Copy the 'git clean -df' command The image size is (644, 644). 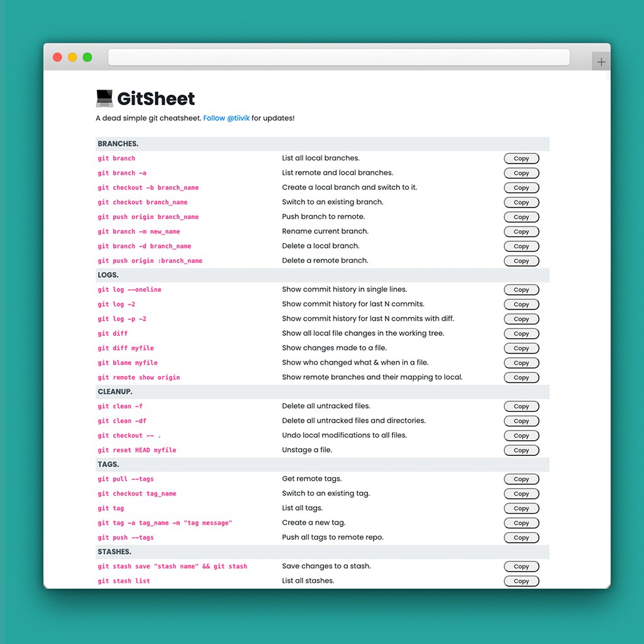coord(521,421)
